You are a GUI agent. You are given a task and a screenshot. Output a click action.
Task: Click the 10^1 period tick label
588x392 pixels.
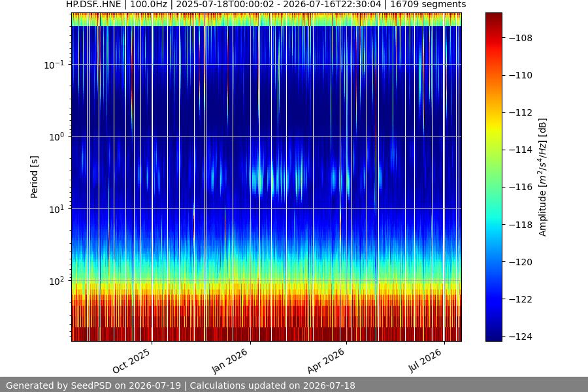point(57,209)
